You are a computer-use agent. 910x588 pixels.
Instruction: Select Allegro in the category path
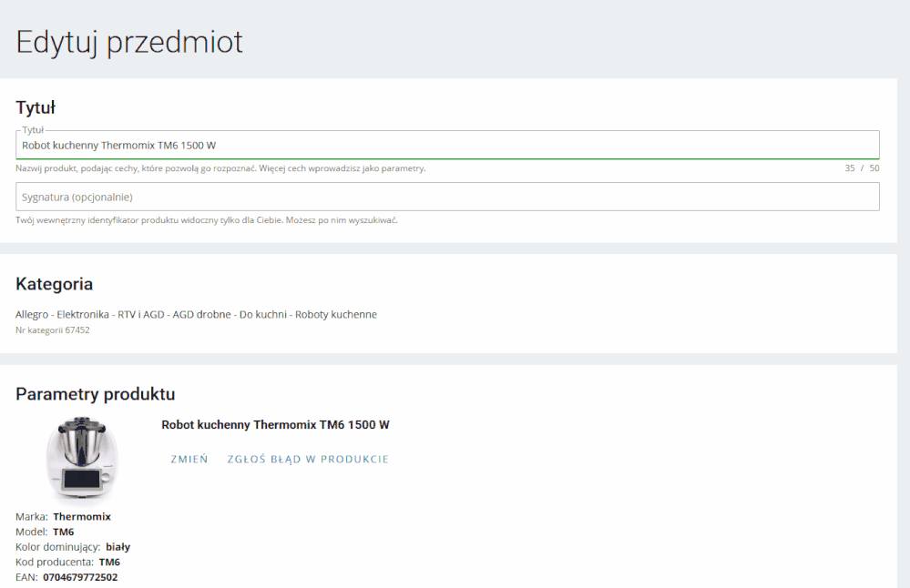pyautogui.click(x=32, y=315)
